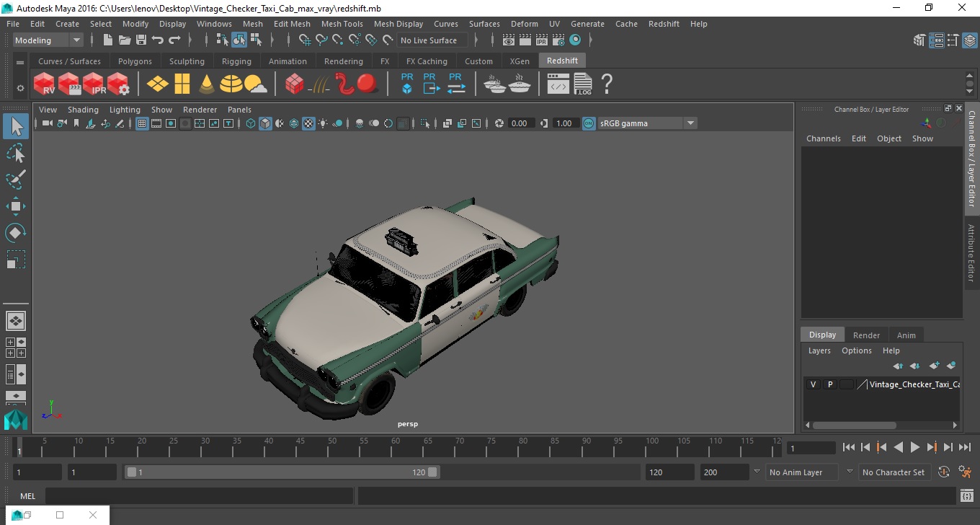Activate the Move tool
The image size is (980, 525).
coord(16,206)
